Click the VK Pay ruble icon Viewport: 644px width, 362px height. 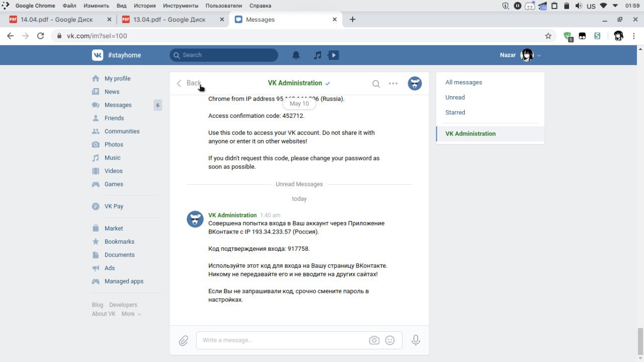coord(96,206)
